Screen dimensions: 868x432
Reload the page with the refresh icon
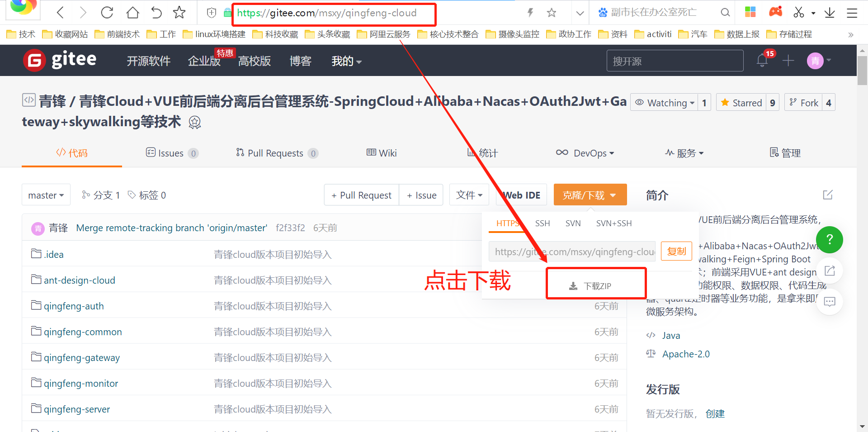coord(107,12)
